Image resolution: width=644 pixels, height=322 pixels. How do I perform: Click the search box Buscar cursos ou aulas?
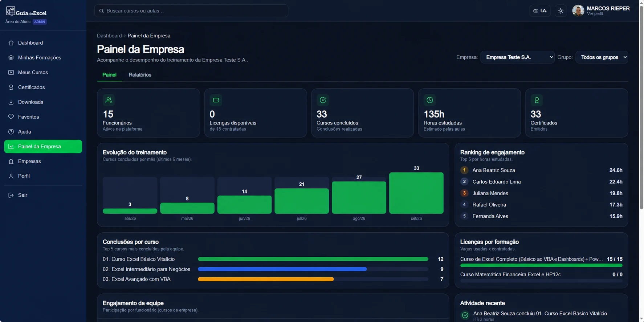[x=191, y=11]
